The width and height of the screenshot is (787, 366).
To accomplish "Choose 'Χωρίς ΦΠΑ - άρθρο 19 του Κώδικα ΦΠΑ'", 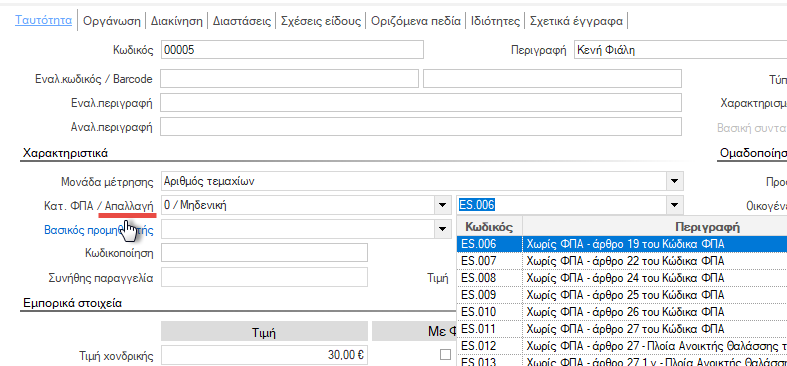I will (x=625, y=245).
